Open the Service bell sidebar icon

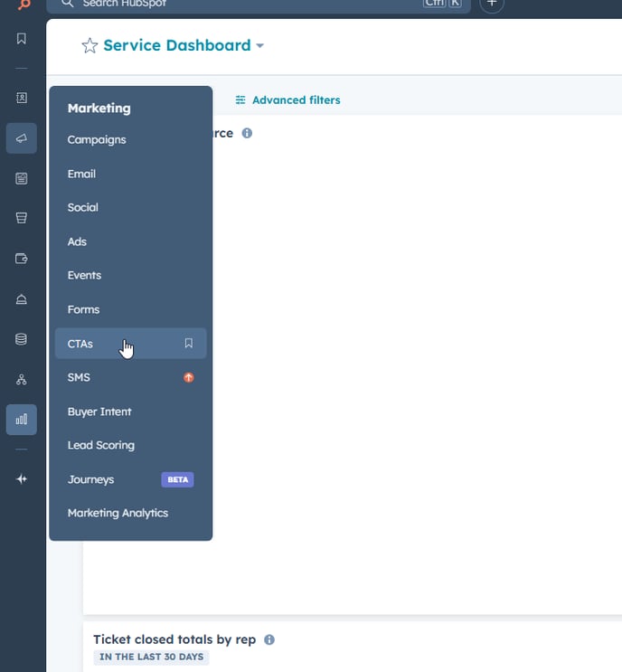pos(22,299)
